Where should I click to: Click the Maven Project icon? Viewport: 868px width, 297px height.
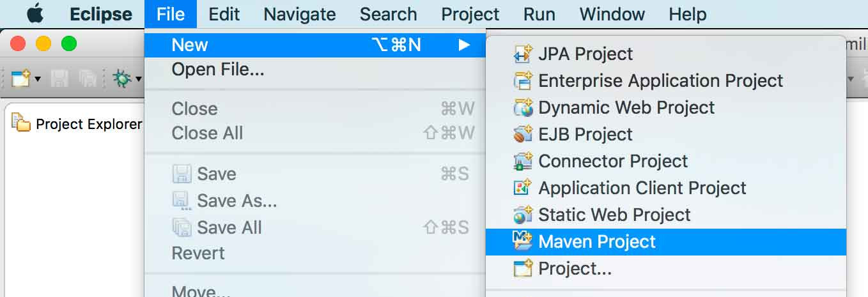[523, 241]
